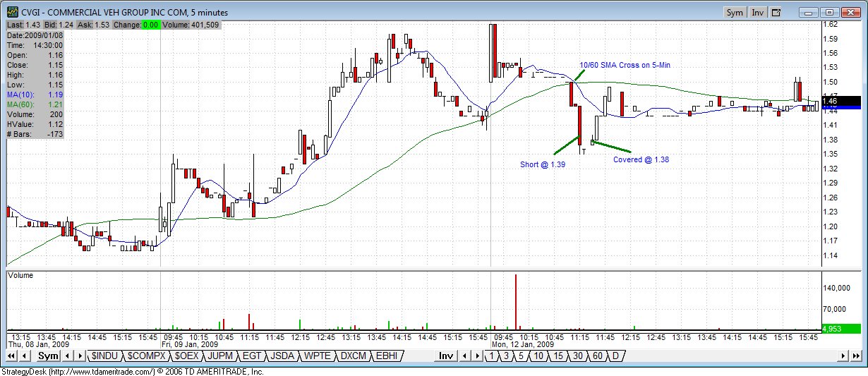868x376 pixels.
Task: Toggle the Inv button in the title bar
Action: click(x=757, y=12)
